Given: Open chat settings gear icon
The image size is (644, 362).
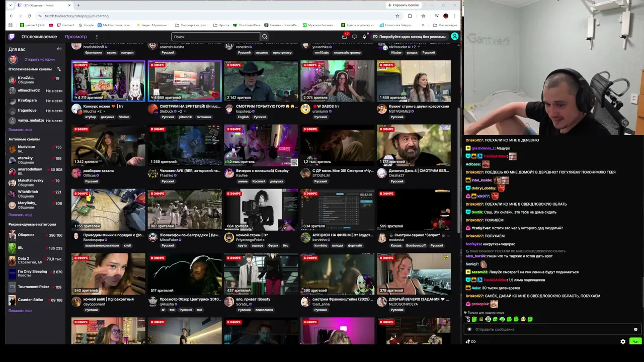Looking at the screenshot, I should point(623,341).
